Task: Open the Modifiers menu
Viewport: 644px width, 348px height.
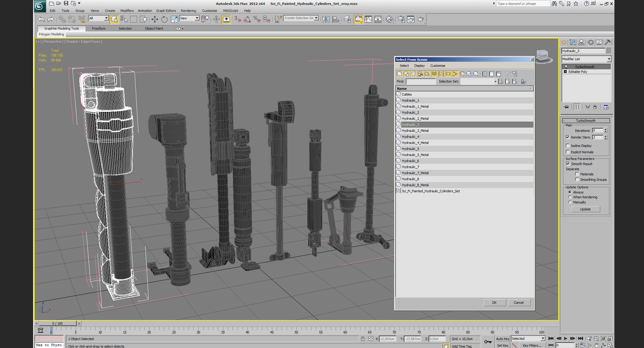Action: coord(127,10)
